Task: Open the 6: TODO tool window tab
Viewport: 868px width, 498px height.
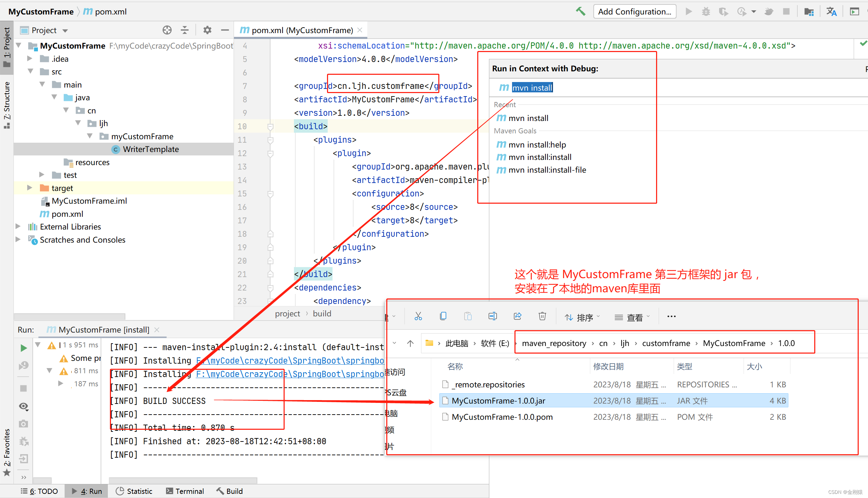Action: pyautogui.click(x=39, y=491)
